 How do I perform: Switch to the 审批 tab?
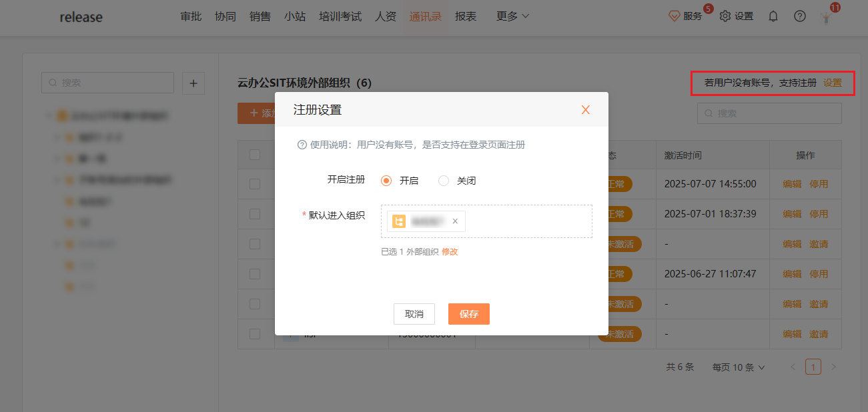coord(191,17)
